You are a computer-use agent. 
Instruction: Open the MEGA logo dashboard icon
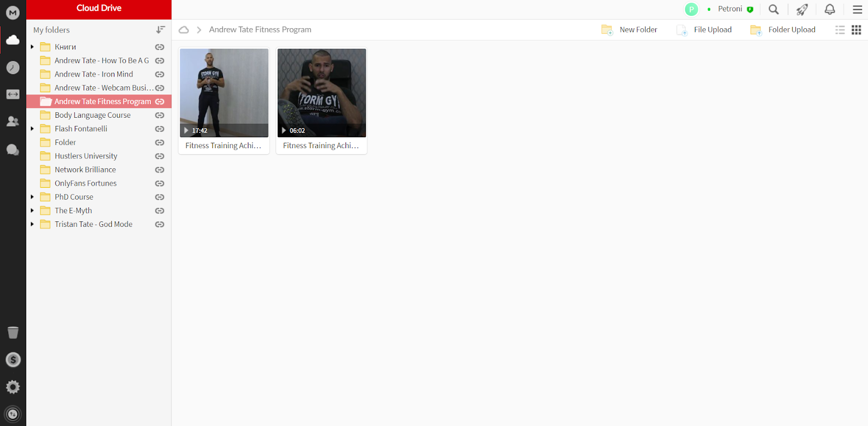[x=13, y=12]
